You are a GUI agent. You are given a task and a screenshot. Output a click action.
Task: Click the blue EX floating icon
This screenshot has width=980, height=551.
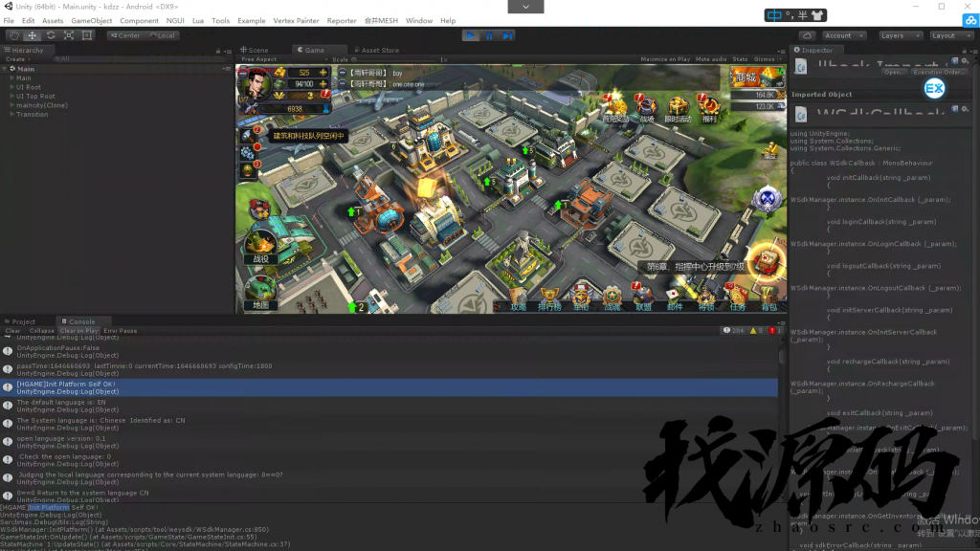[x=934, y=89]
